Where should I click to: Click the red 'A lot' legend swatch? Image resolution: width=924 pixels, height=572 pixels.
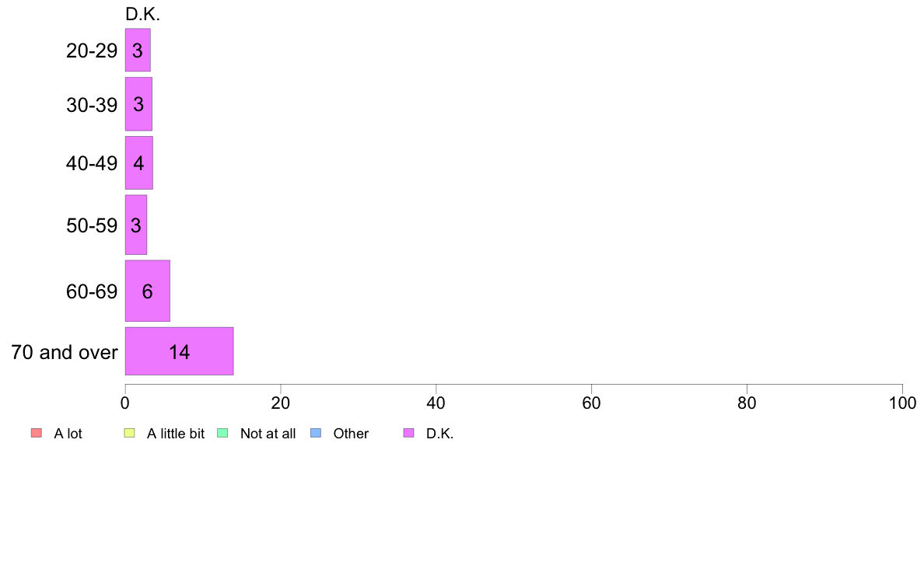[37, 433]
